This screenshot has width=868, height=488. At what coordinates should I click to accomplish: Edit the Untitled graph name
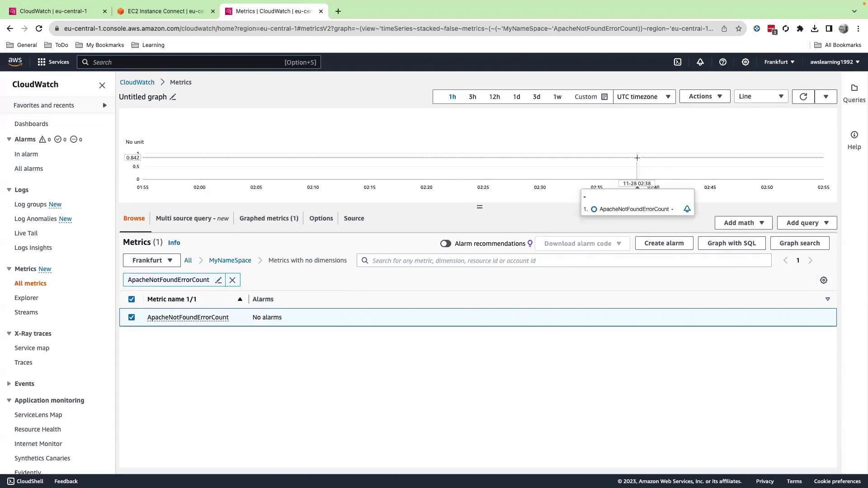tap(173, 97)
